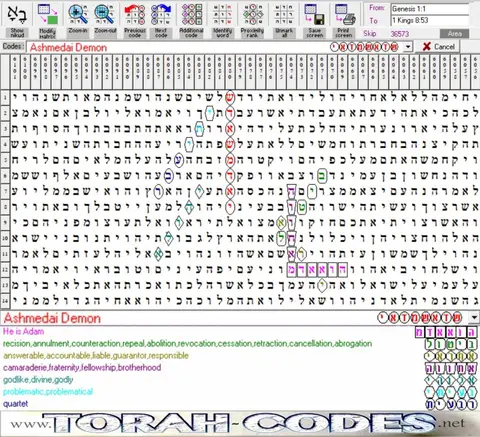The image size is (480, 437).
Task: Click cyan hexagon letters beside 'problematic' row
Action: point(452,392)
